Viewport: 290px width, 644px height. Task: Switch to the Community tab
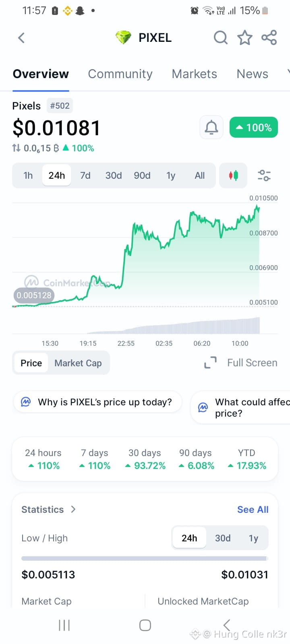[x=120, y=74]
